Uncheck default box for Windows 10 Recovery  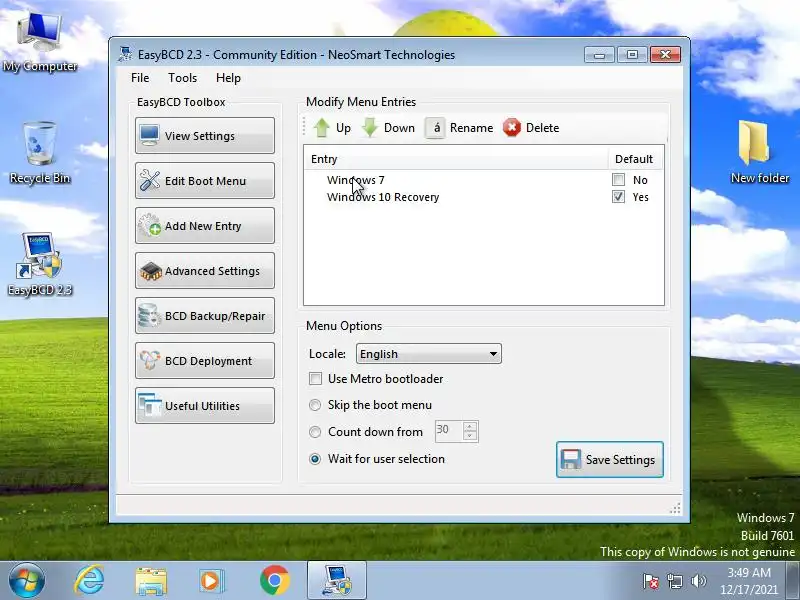[x=618, y=197]
